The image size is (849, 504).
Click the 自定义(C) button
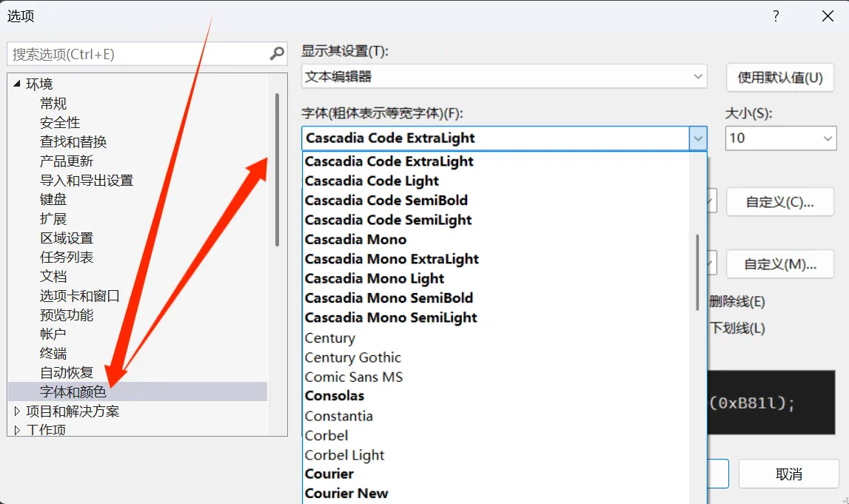(780, 202)
